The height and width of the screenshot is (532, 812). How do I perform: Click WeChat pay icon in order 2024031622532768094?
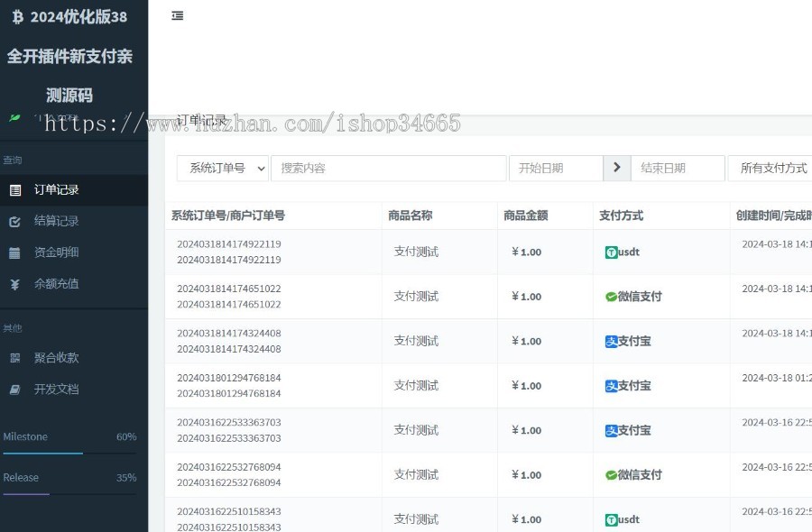pos(611,475)
